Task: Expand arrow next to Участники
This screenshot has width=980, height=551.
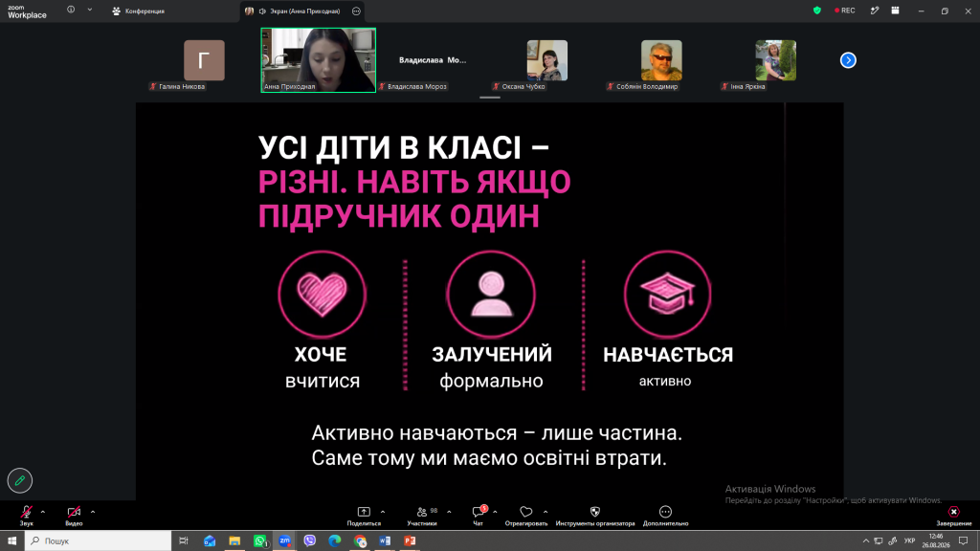Action: [449, 513]
